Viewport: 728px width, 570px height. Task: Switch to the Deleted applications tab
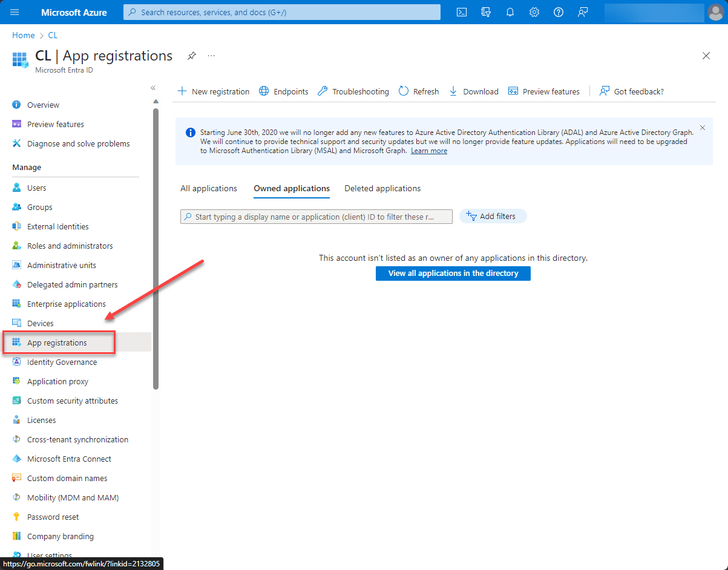[382, 188]
